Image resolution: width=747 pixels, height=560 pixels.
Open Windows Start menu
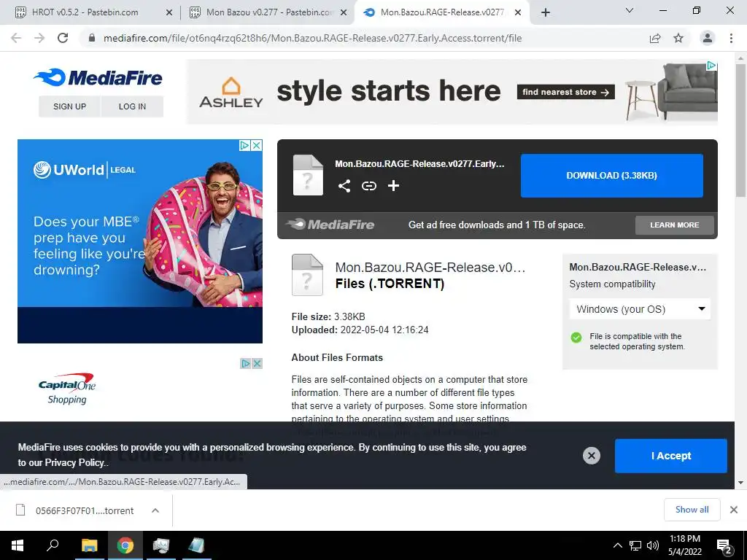tap(18, 545)
